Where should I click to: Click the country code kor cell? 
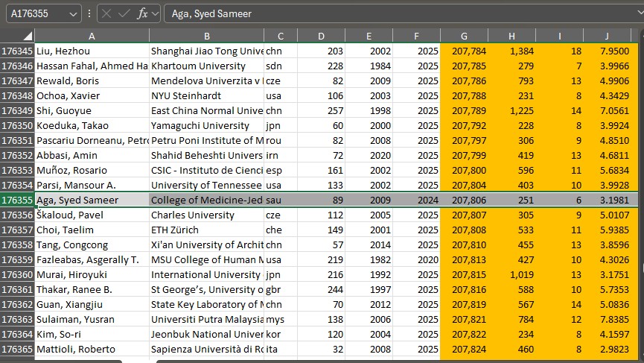point(281,334)
